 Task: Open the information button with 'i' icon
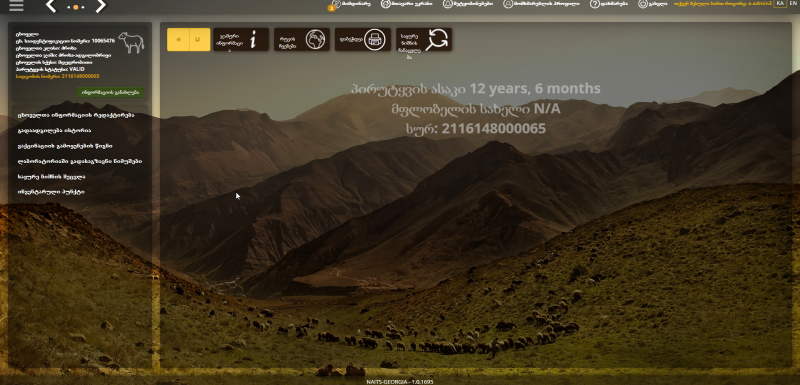241,39
